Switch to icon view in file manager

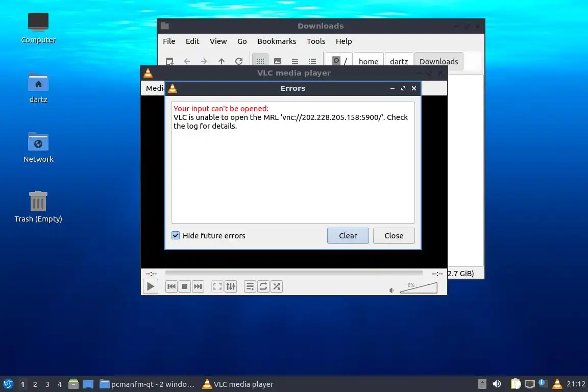(x=260, y=60)
